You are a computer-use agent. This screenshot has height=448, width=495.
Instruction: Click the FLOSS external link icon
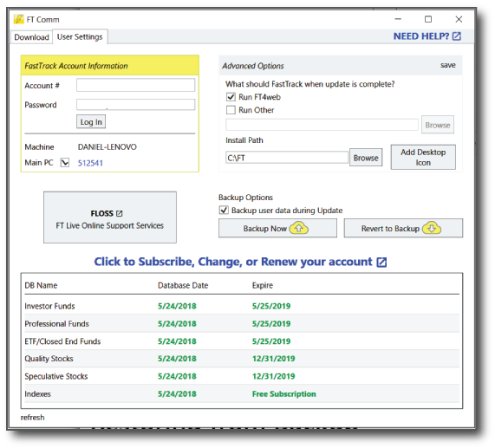click(119, 213)
